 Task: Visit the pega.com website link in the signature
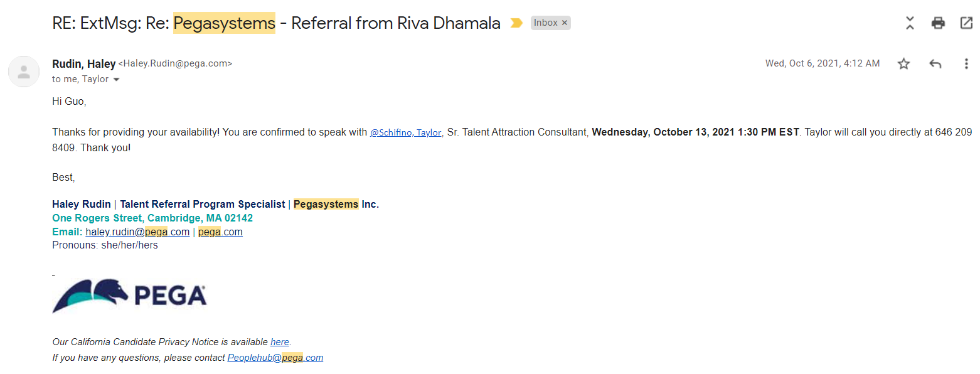[x=220, y=232]
